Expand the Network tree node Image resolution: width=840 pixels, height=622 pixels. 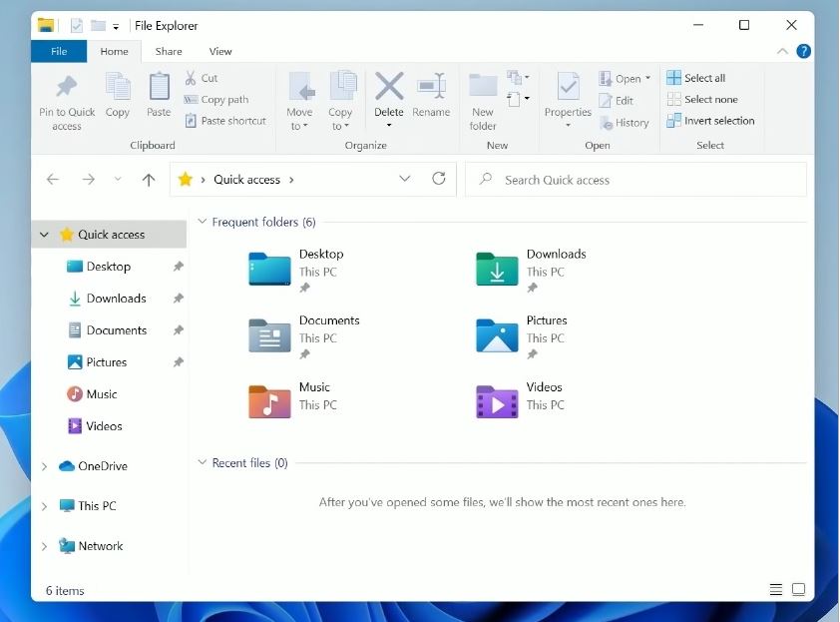point(45,546)
